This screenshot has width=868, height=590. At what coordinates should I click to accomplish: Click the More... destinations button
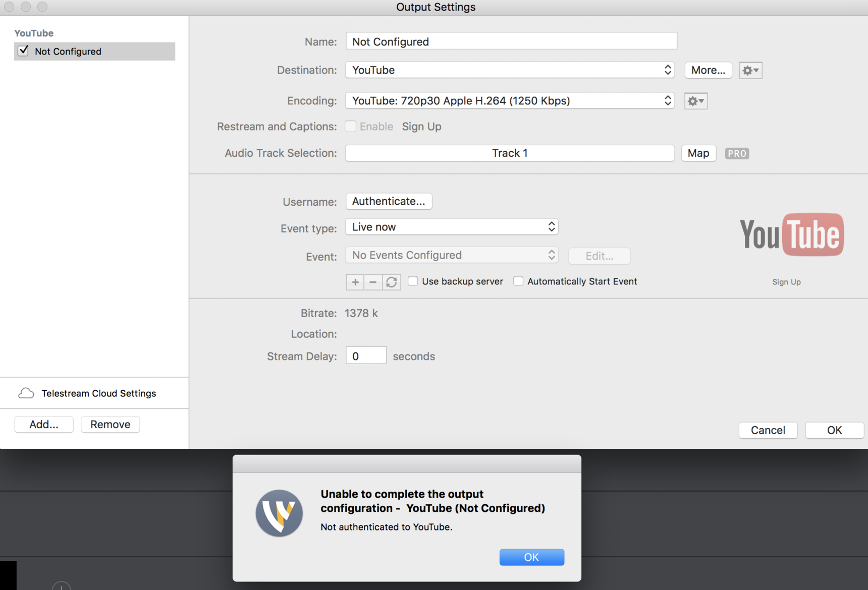708,70
